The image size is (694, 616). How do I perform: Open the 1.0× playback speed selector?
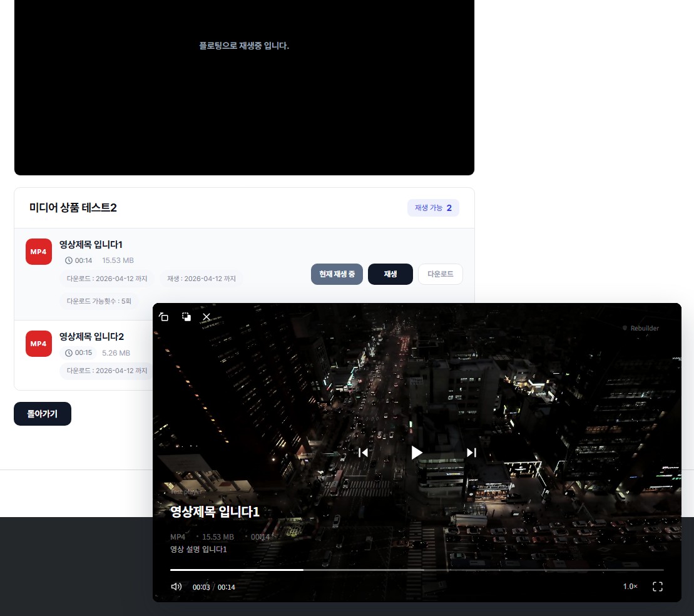(x=630, y=587)
